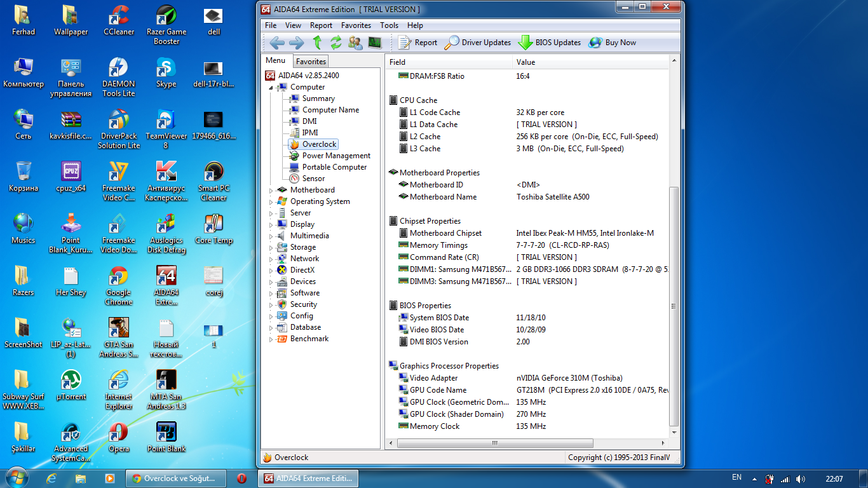This screenshot has width=868, height=488.
Task: Expand the Network tree node
Action: [x=271, y=259]
